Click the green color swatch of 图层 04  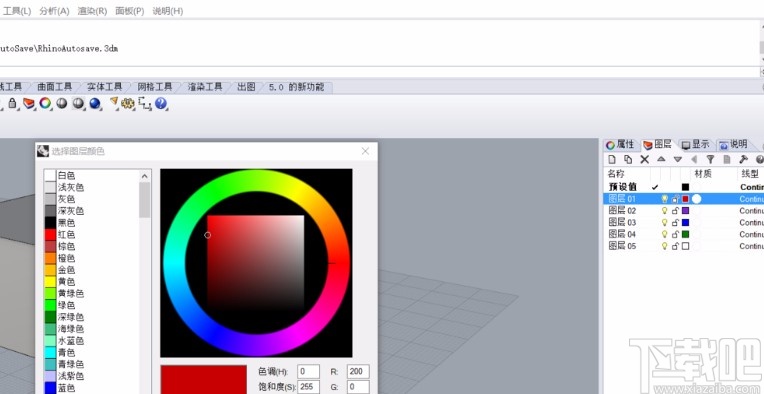click(x=686, y=234)
